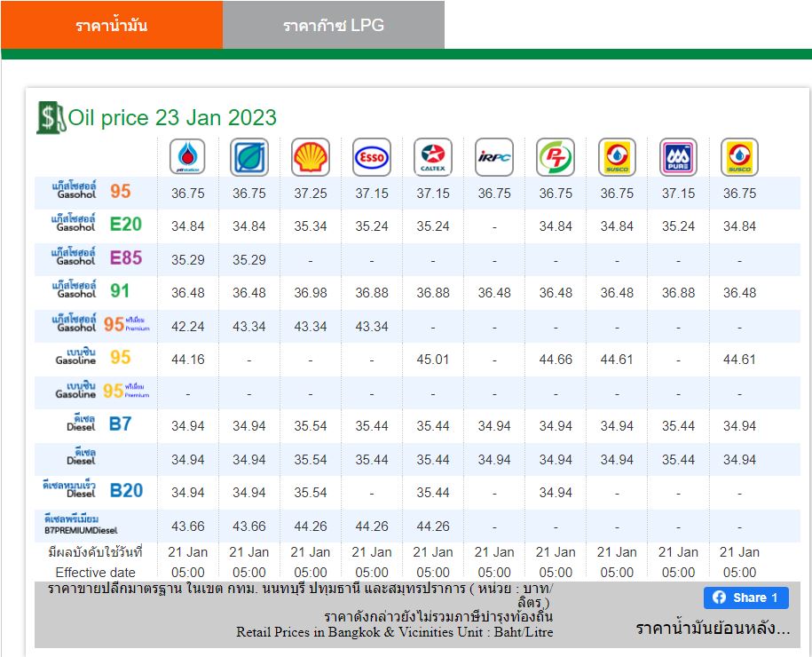The image size is (812, 657).
Task: Click PTT Gasohol 95 Premium price 42.24
Action: click(187, 327)
